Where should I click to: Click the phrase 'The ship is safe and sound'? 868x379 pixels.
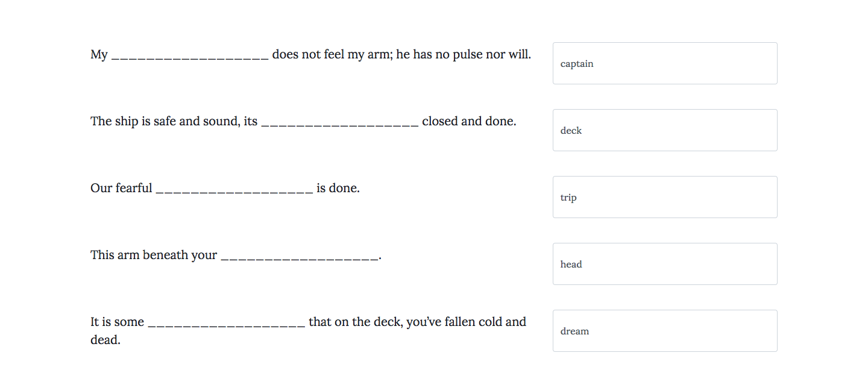(165, 121)
